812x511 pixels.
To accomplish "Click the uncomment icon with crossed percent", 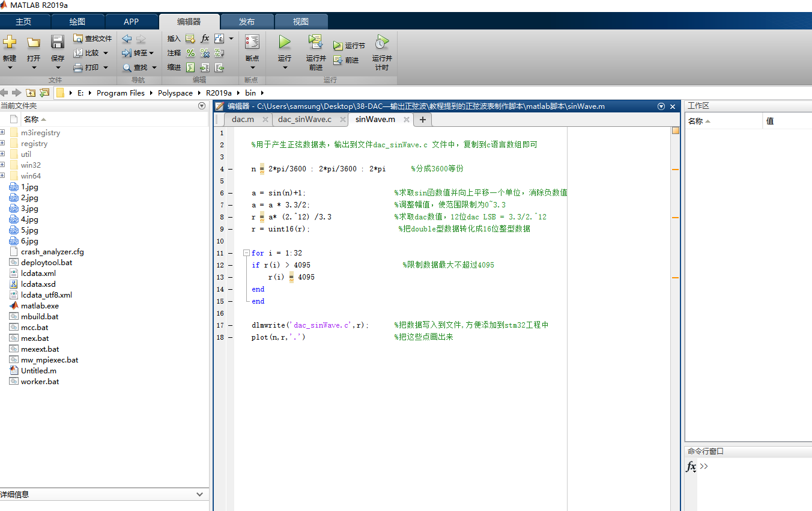I will [205, 53].
